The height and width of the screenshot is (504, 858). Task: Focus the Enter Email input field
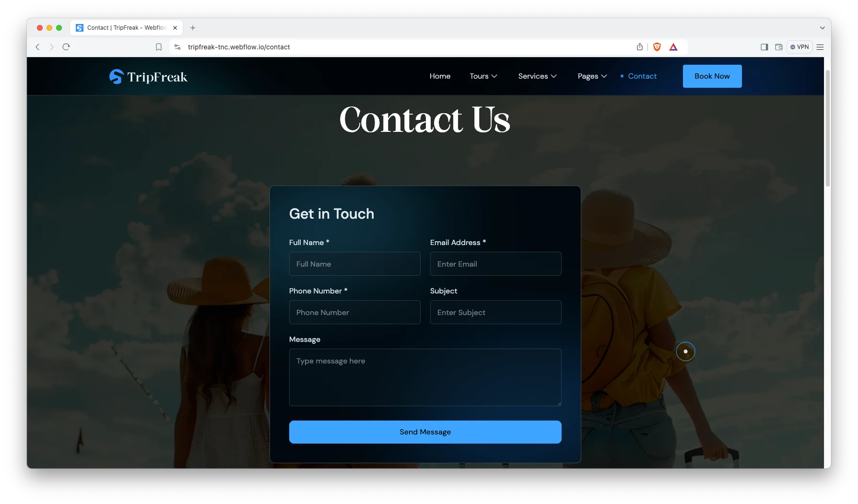point(495,264)
